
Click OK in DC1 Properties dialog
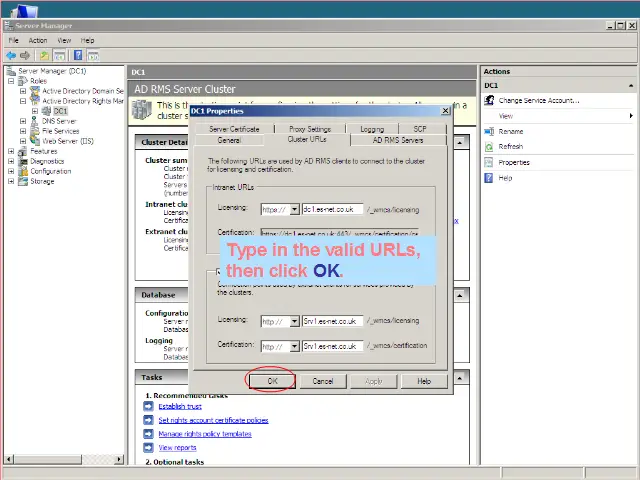272,381
